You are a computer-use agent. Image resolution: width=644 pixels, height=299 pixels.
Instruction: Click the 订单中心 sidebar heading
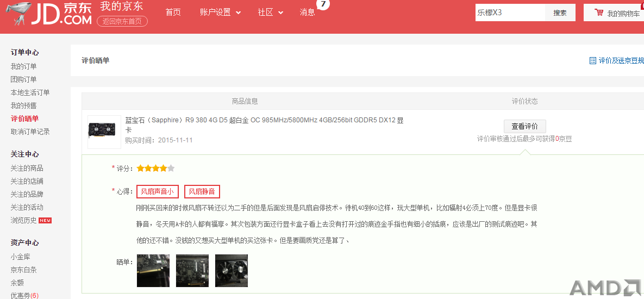pyautogui.click(x=24, y=53)
